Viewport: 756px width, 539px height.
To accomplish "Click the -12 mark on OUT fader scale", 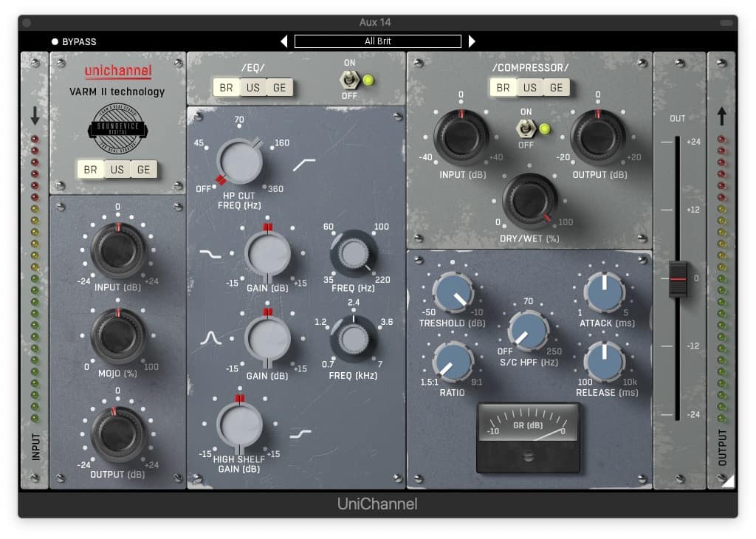I will click(x=693, y=346).
